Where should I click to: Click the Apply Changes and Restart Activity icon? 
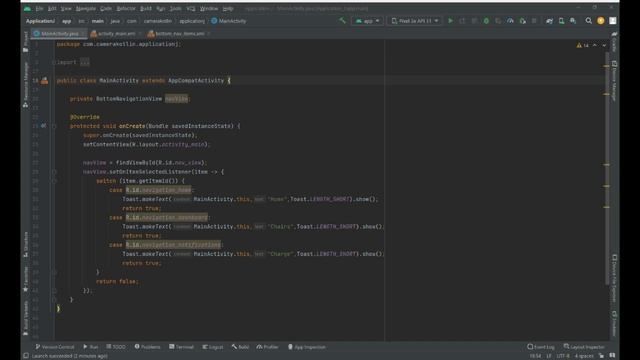click(x=462, y=20)
